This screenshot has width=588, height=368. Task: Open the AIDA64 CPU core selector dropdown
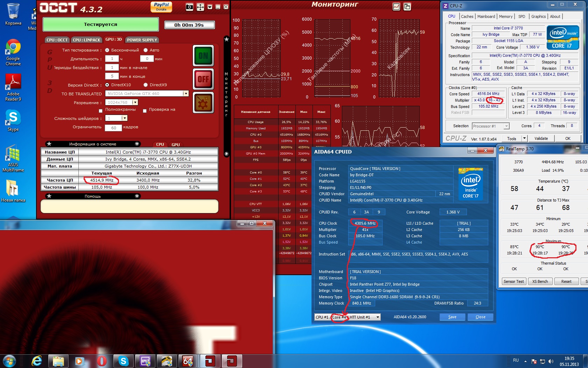click(378, 317)
